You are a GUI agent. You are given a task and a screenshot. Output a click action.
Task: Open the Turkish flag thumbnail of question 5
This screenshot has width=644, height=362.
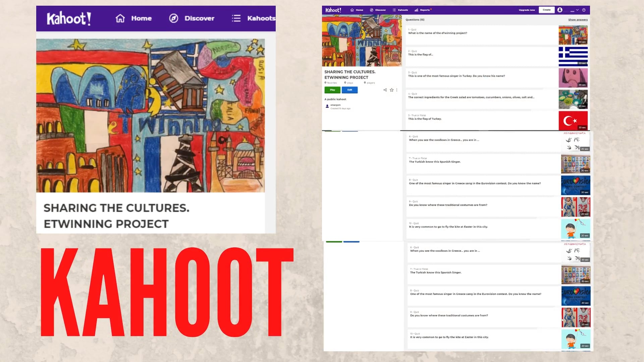573,121
